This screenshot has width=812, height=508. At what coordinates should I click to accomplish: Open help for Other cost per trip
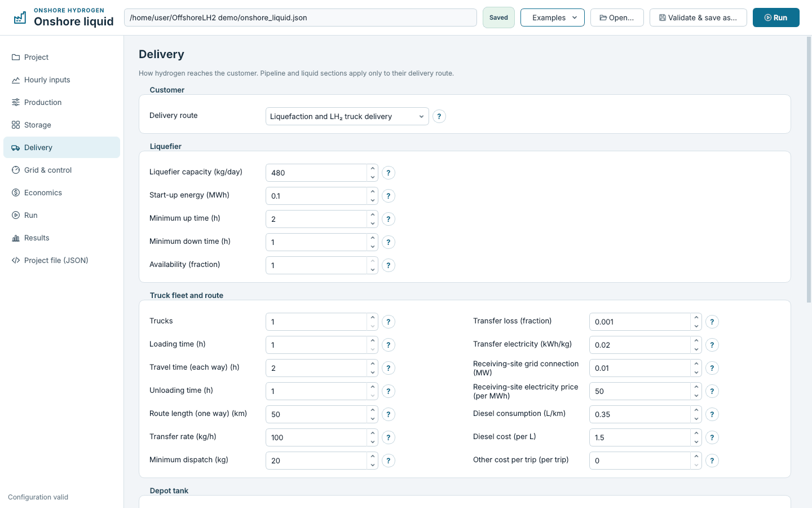point(712,461)
